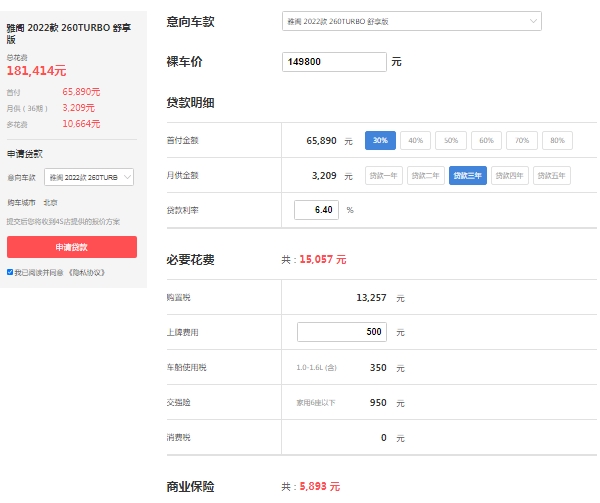Viewport: 600px width, 503px height.
Task: Select the 30% down payment option
Action: pyautogui.click(x=380, y=141)
